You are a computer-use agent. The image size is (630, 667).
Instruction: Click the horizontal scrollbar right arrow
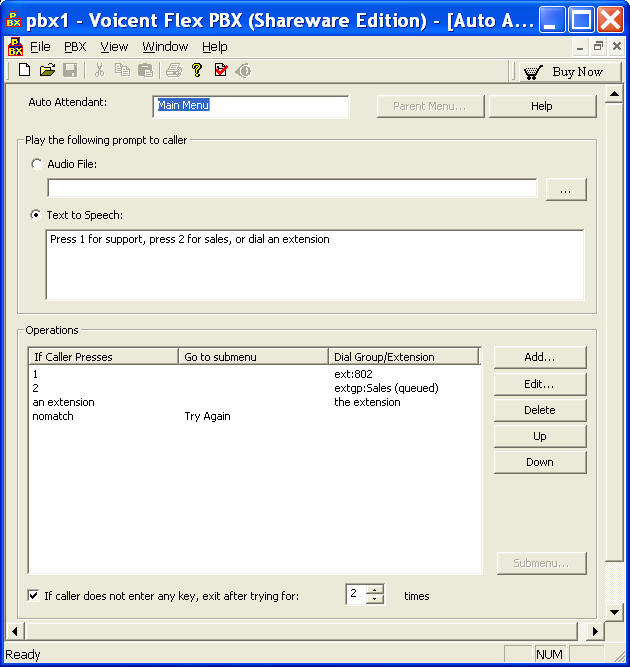(595, 632)
